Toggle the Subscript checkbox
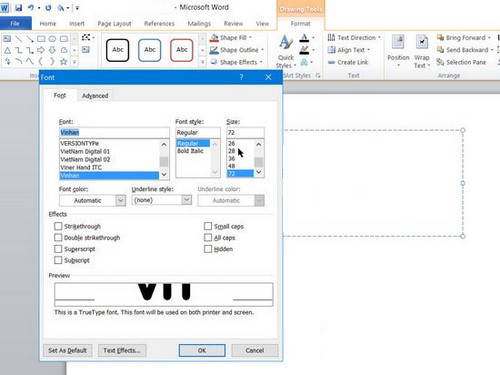Viewport: 500px width, 375px height. pos(58,260)
